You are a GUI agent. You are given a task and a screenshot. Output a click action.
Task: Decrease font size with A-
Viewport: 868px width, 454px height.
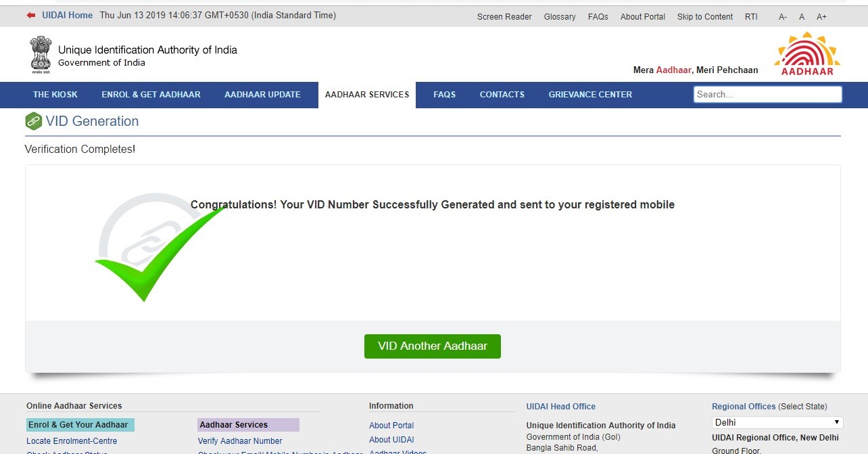pos(783,17)
